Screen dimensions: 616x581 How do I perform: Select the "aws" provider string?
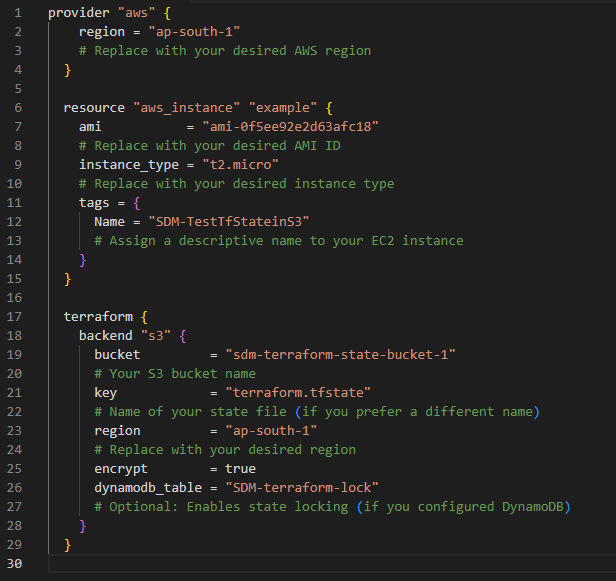click(136, 13)
